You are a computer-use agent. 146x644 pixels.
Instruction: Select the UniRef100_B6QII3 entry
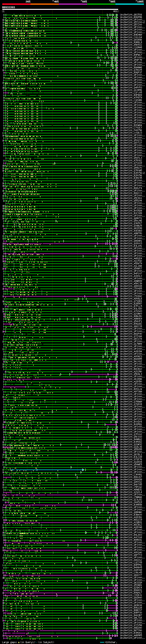point(131,193)
